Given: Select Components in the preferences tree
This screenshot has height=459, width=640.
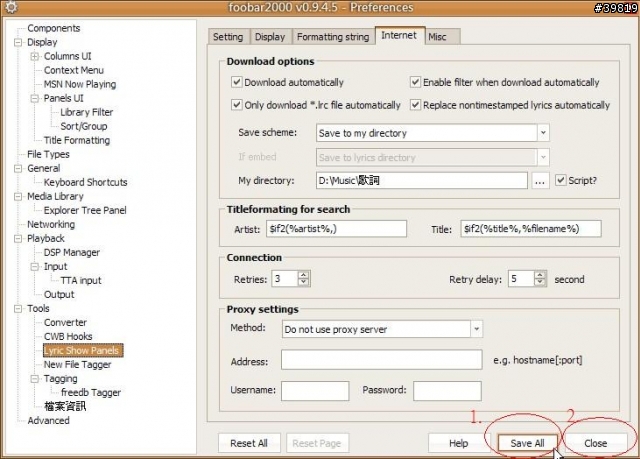Looking at the screenshot, I should pos(53,28).
